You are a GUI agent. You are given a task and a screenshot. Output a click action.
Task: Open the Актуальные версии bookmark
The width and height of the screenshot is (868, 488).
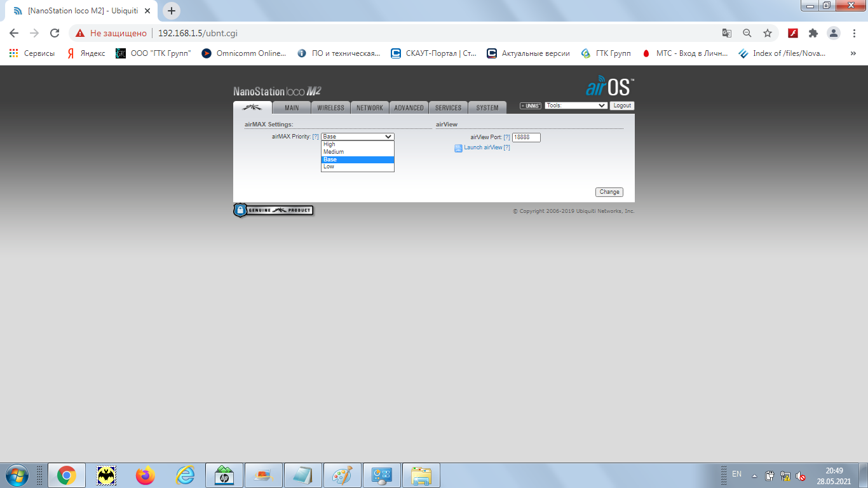click(529, 53)
